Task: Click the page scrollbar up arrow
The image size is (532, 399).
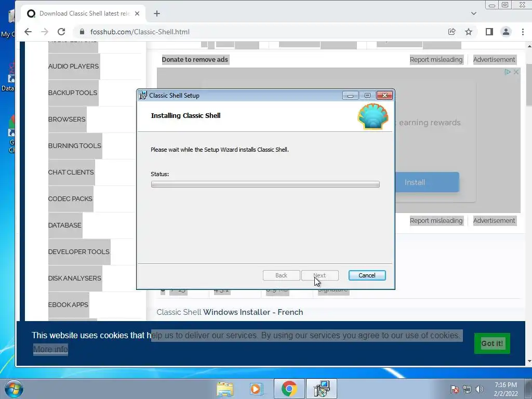Action: [528, 45]
